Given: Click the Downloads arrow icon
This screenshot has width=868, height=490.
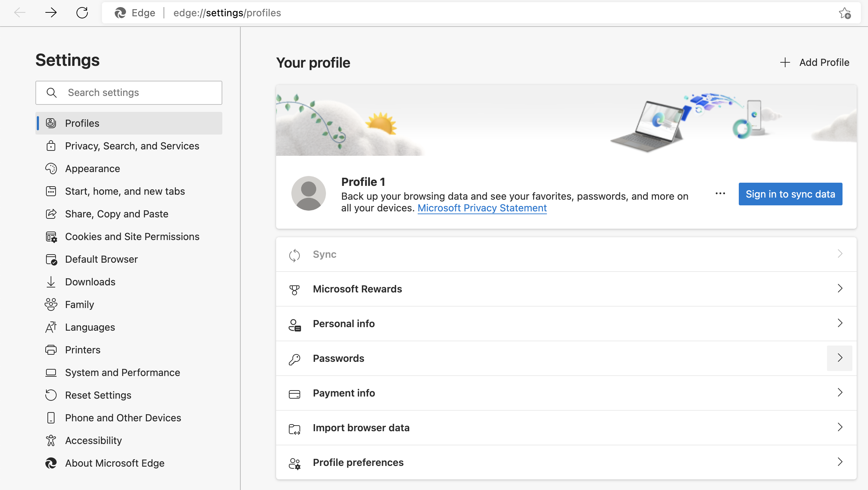Looking at the screenshot, I should coord(51,282).
